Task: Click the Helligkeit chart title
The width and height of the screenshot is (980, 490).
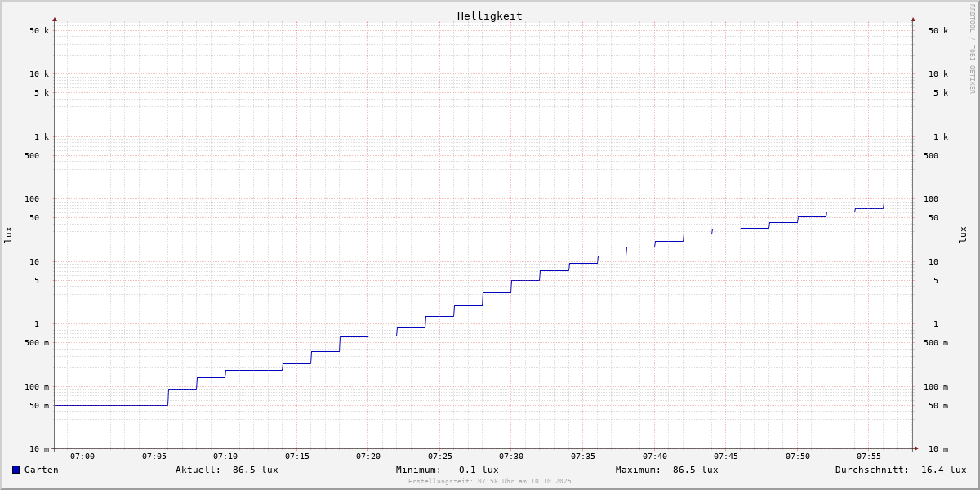Action: coord(489,16)
